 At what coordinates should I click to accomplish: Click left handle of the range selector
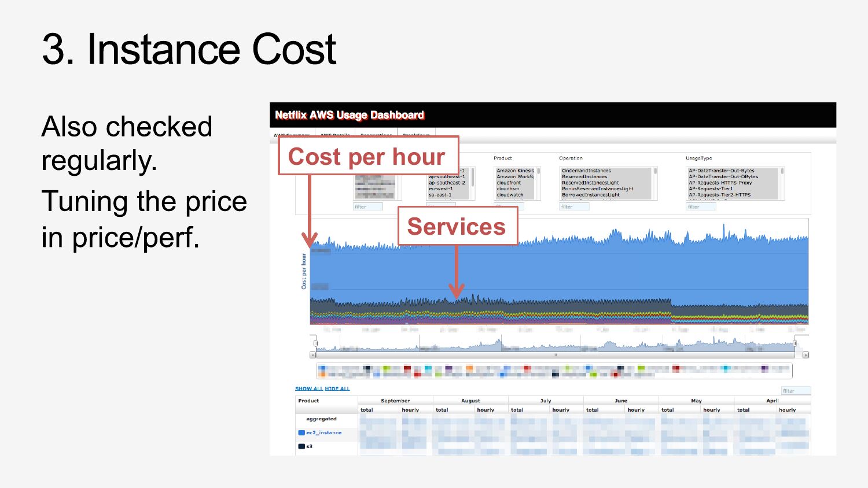(315, 343)
